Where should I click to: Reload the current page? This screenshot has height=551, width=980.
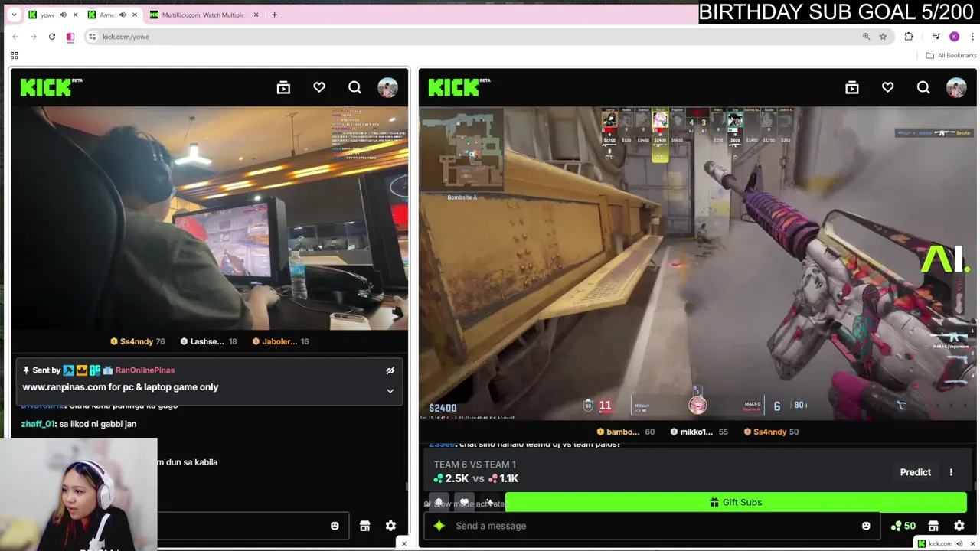(x=52, y=37)
